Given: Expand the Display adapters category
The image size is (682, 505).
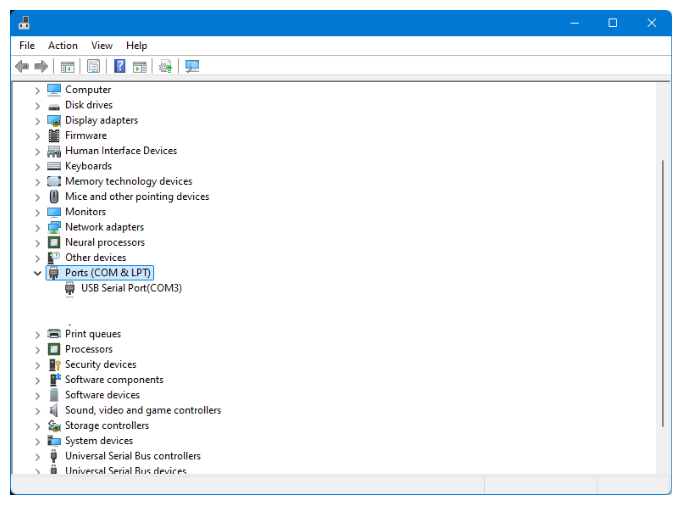Looking at the screenshot, I should pos(38,120).
